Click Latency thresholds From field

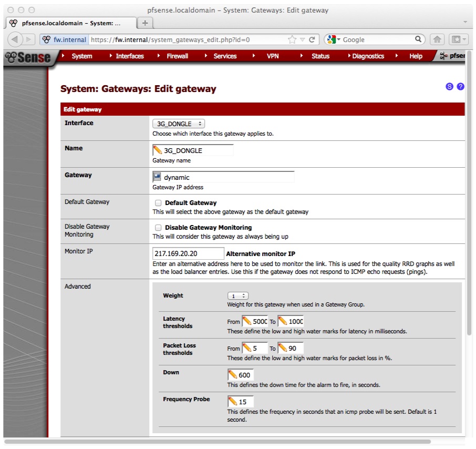pyautogui.click(x=255, y=321)
